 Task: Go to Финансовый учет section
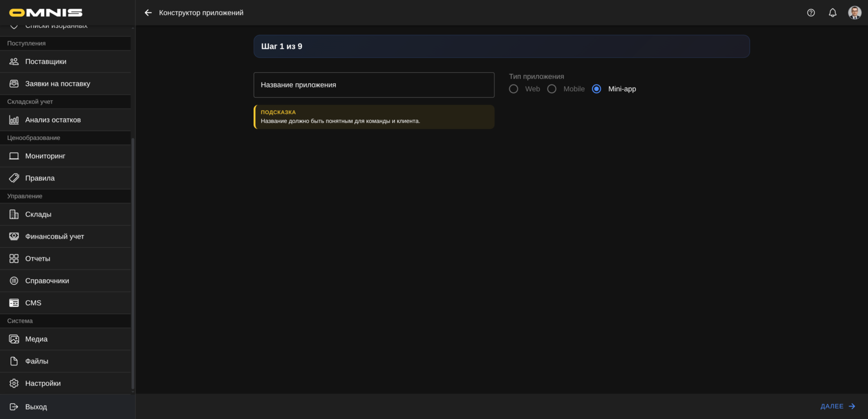pos(55,236)
